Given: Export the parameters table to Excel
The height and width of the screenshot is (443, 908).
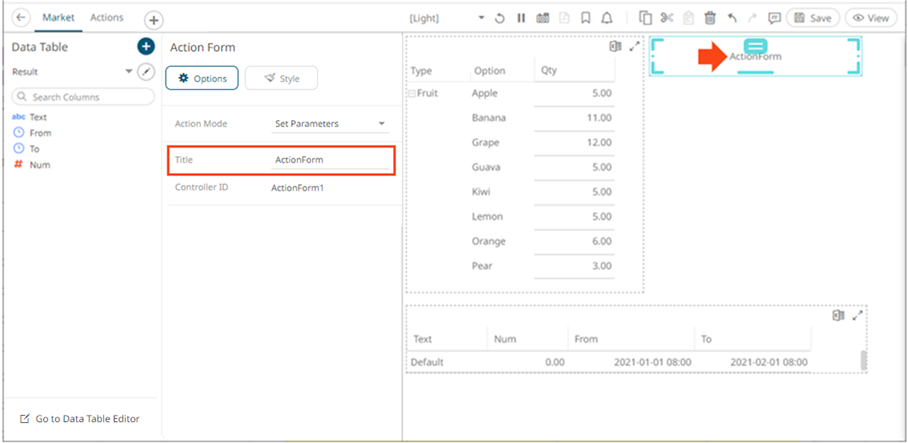Looking at the screenshot, I should 838,316.
